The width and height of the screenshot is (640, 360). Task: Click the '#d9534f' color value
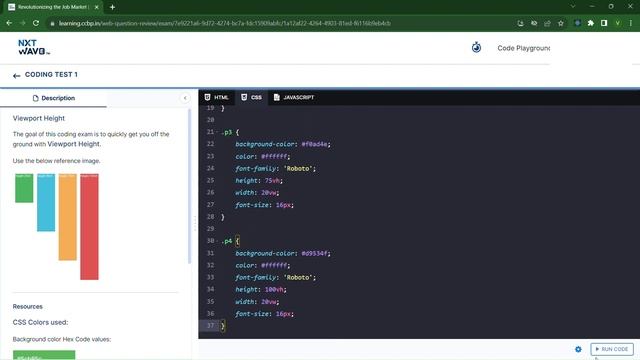tap(314, 253)
